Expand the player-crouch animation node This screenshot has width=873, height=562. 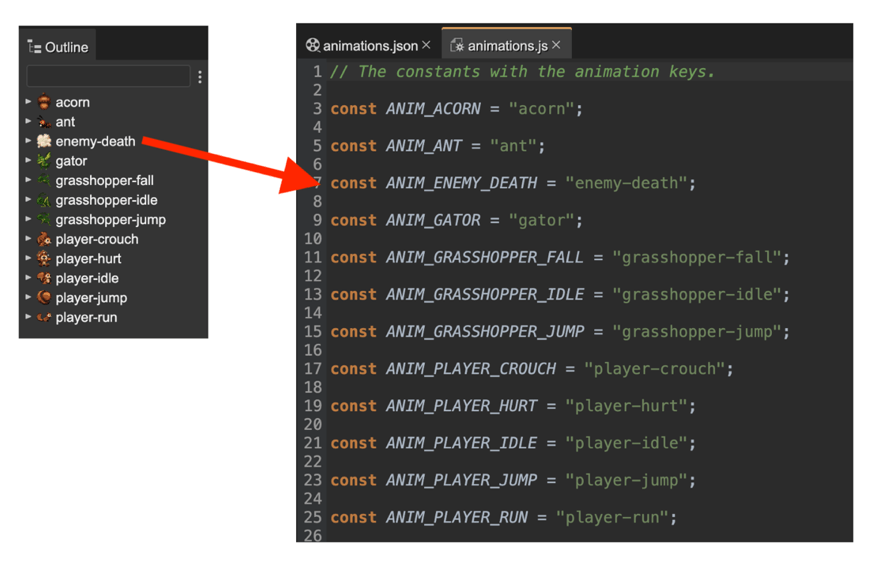[28, 239]
